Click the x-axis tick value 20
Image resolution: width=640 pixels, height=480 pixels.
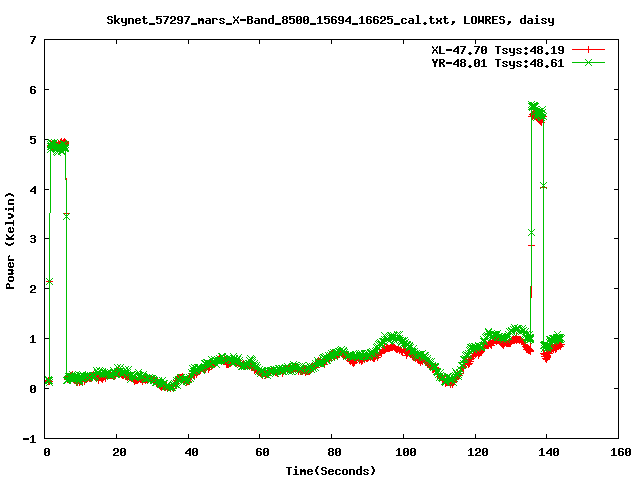(119, 452)
